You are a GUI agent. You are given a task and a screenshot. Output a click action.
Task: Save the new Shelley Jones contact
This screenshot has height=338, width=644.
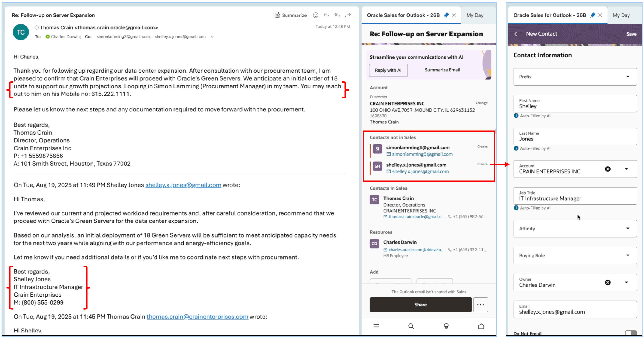coord(631,34)
